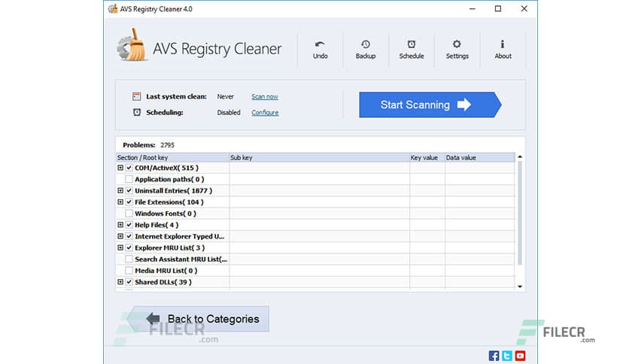Check the Media MRU List checkbox
The width and height of the screenshot is (629, 364).
129,271
